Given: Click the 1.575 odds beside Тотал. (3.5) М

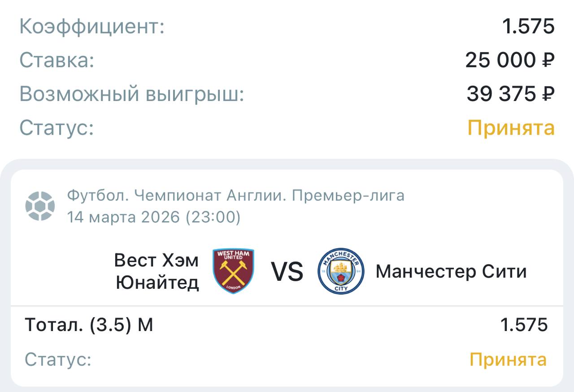Looking at the screenshot, I should point(524,325).
